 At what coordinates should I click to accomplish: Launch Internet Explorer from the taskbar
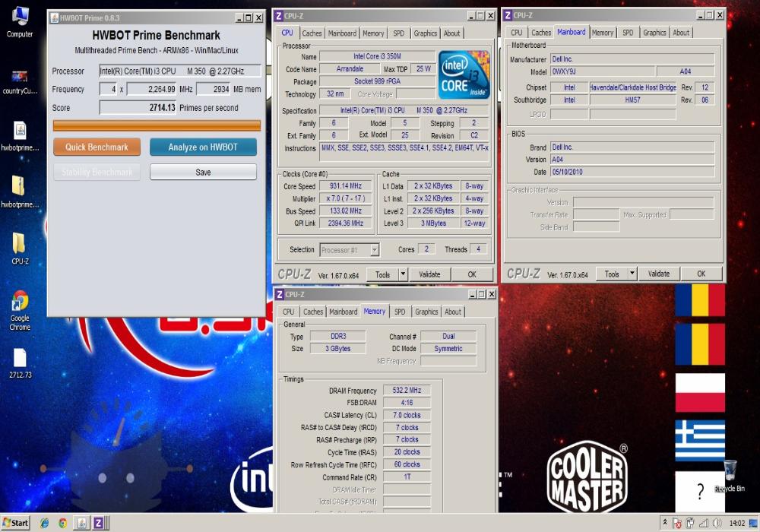[45, 524]
